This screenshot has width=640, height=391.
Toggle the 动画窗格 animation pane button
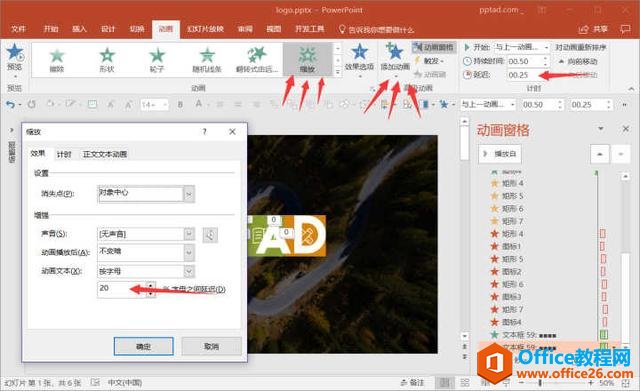coord(434,47)
